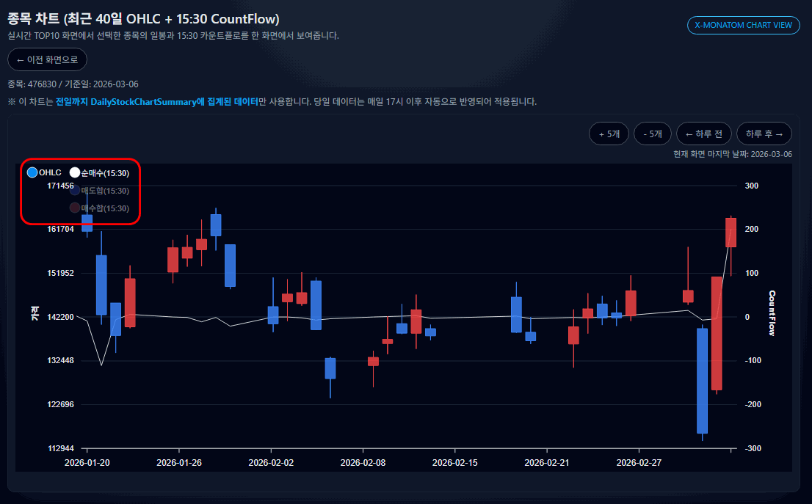Toggle 순매수(15:30) series by its legend text

pyautogui.click(x=105, y=173)
